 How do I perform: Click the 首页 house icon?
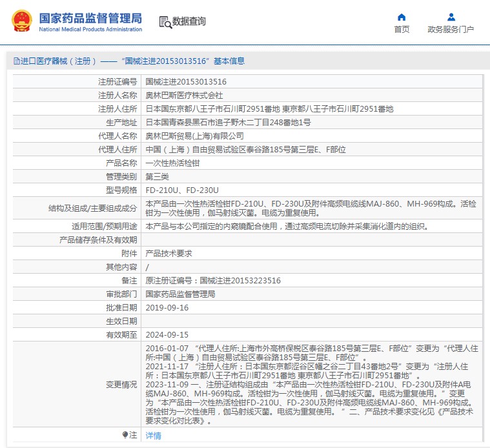[x=402, y=17]
